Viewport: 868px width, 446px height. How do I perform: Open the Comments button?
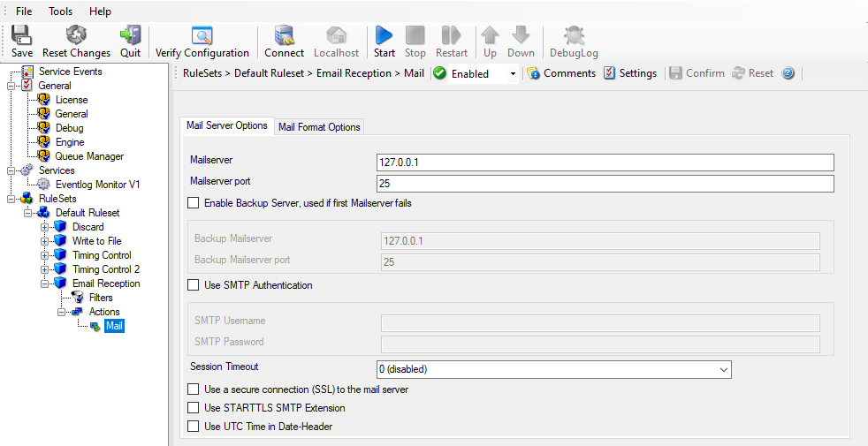561,73
